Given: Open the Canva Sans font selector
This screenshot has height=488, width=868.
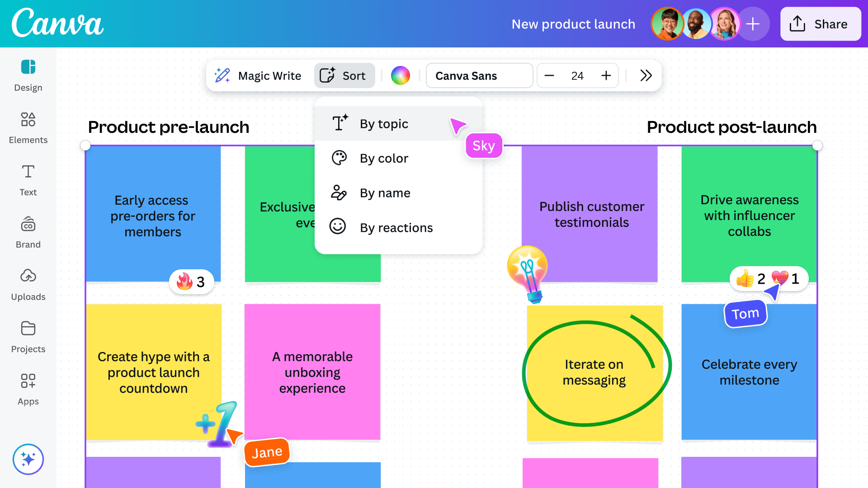Looking at the screenshot, I should [479, 75].
